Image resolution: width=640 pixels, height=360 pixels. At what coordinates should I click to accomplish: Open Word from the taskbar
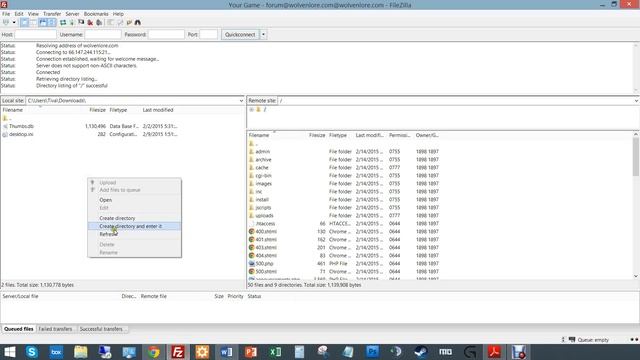tap(227, 352)
